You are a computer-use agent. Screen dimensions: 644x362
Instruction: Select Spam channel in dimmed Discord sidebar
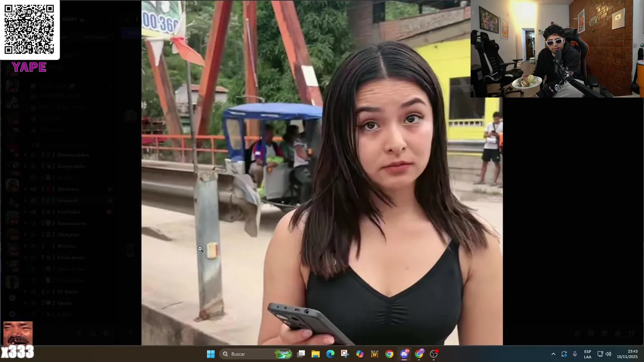pyautogui.click(x=64, y=303)
